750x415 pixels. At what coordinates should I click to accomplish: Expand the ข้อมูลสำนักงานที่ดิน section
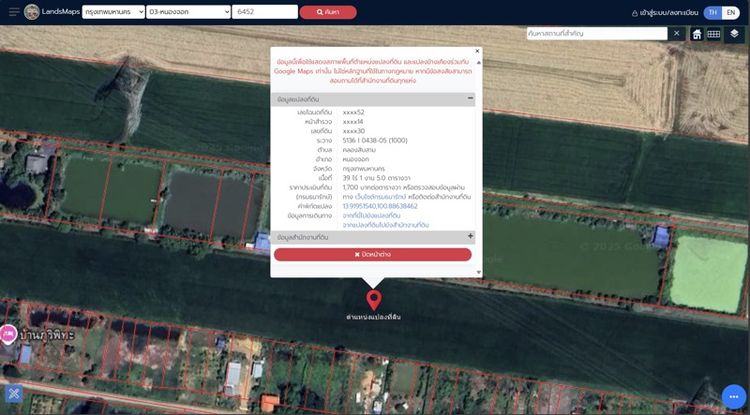pyautogui.click(x=470, y=237)
